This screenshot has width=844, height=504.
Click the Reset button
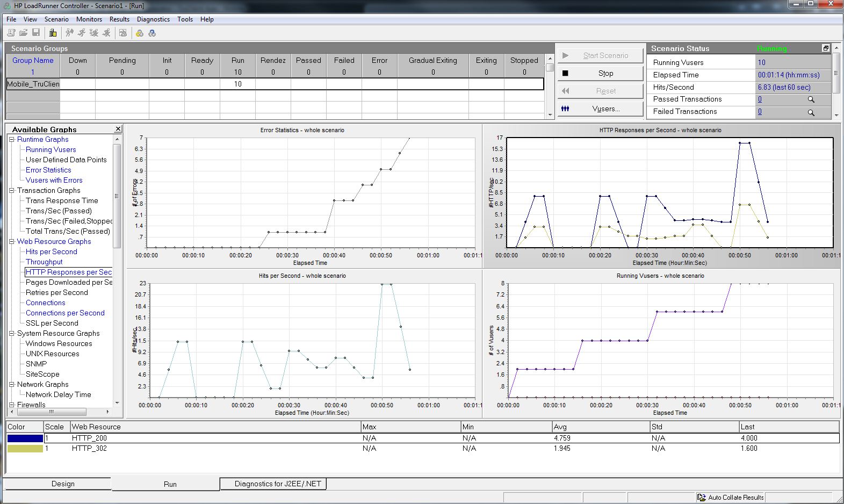point(600,91)
